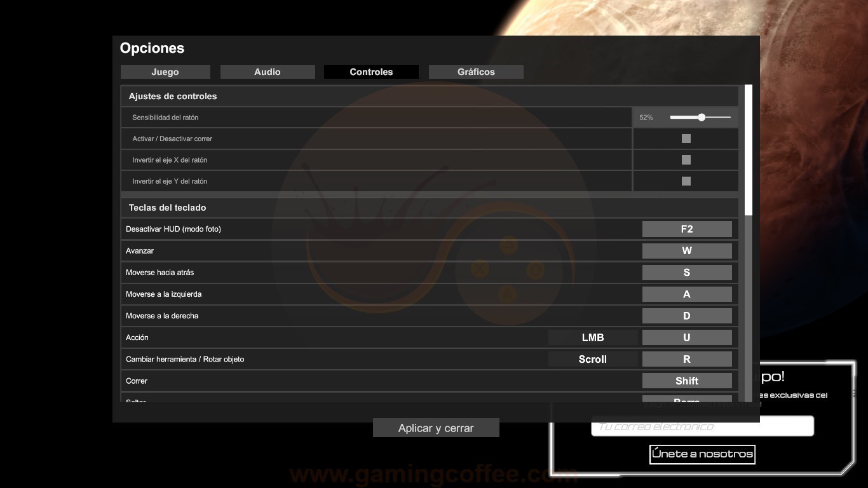Change the Shift key binding for Correr
868x488 pixels.
click(x=687, y=381)
